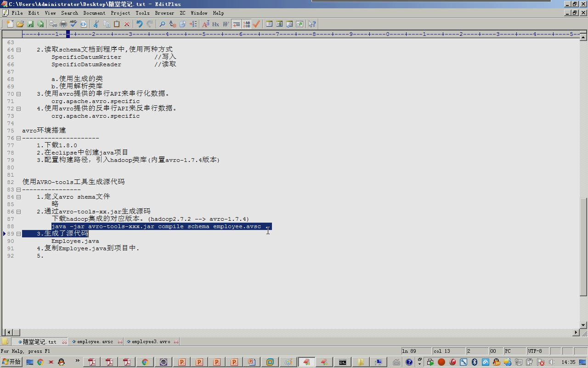Switch to the employee3.avro document tab
Viewport: 588px width, 368px height.
[x=151, y=342]
